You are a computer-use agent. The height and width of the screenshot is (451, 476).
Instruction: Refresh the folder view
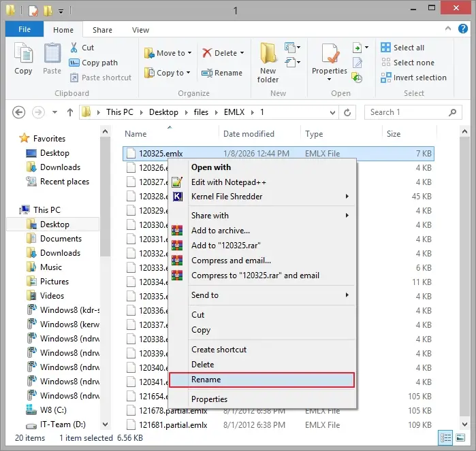(347, 112)
